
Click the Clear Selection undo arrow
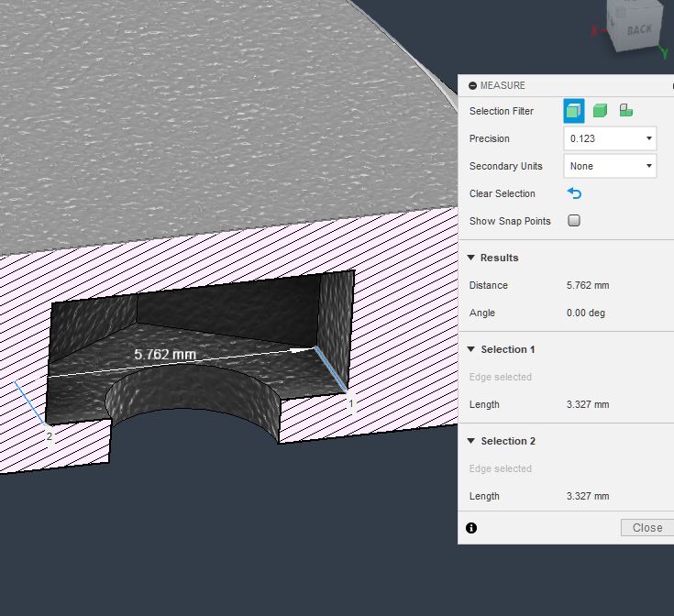pos(574,193)
